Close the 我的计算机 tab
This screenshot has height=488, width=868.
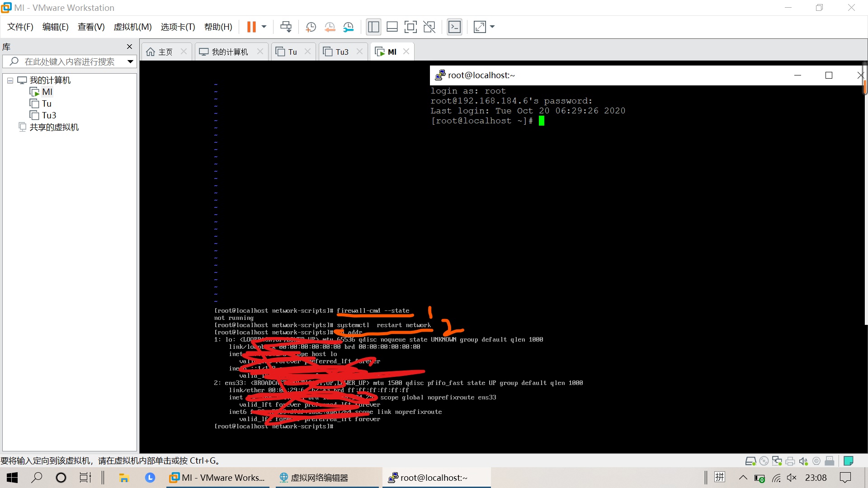click(x=260, y=52)
